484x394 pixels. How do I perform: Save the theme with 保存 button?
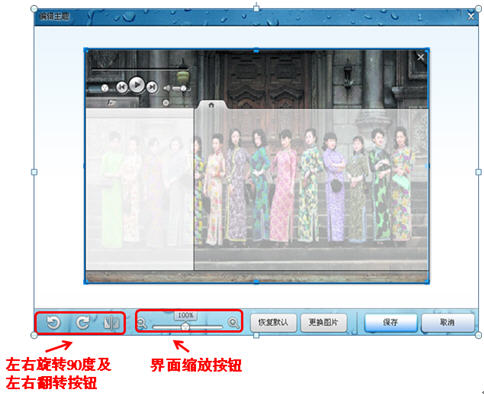coord(391,323)
